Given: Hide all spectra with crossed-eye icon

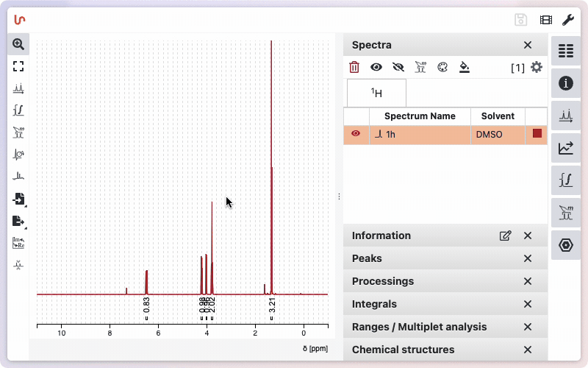Looking at the screenshot, I should point(398,67).
